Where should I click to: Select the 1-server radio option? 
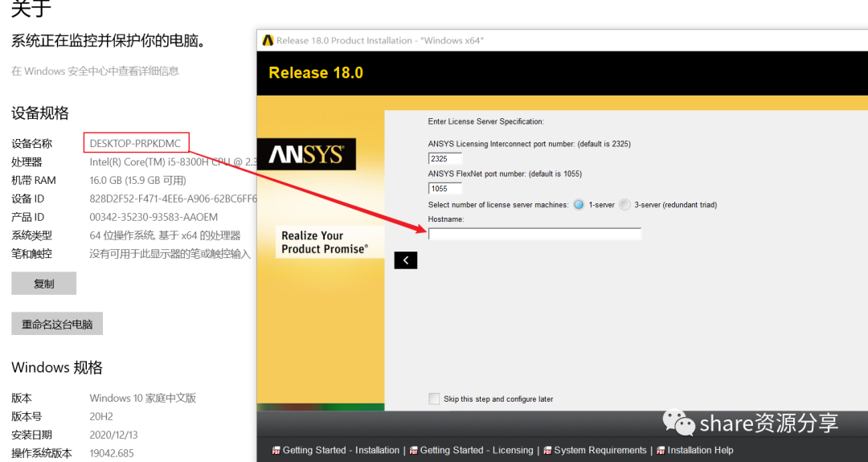579,205
